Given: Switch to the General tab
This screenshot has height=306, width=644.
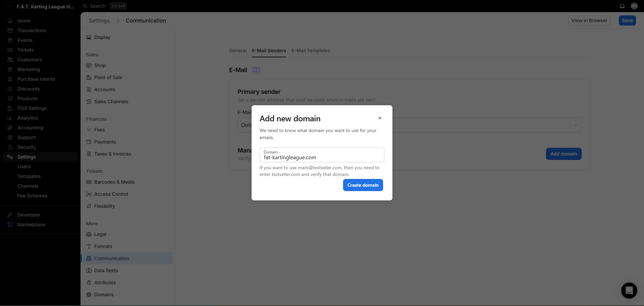Looking at the screenshot, I should [x=238, y=51].
